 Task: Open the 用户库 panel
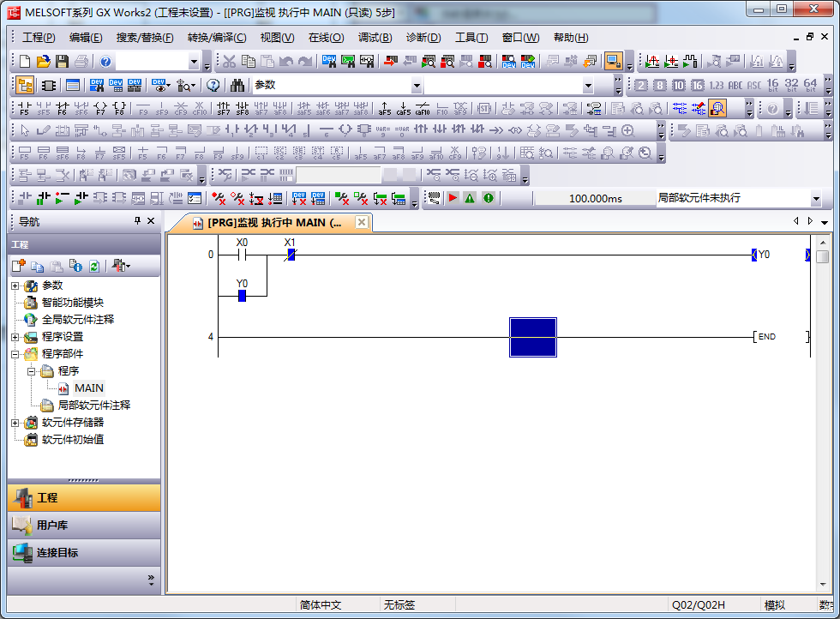[x=84, y=526]
